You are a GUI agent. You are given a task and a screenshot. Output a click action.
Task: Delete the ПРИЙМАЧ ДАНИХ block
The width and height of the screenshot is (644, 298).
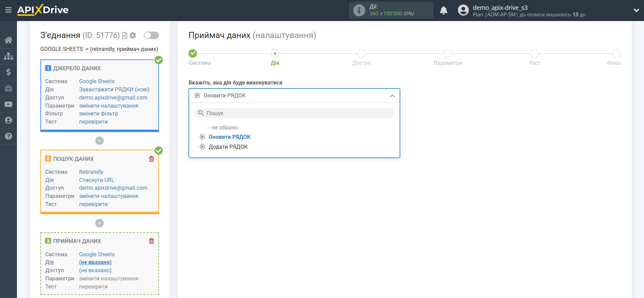(152, 241)
